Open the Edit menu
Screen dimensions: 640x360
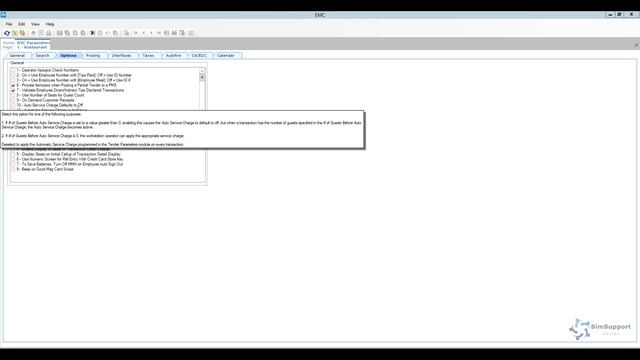pyautogui.click(x=22, y=24)
